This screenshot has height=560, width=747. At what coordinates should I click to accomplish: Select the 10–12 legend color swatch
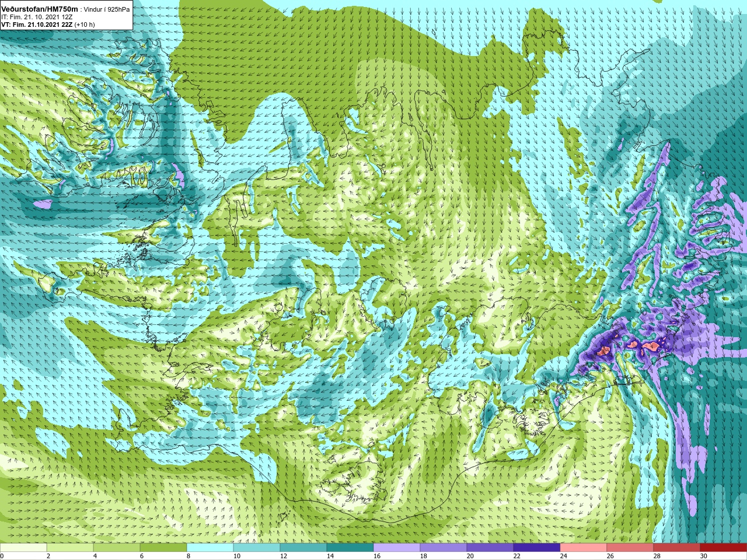[x=257, y=548]
